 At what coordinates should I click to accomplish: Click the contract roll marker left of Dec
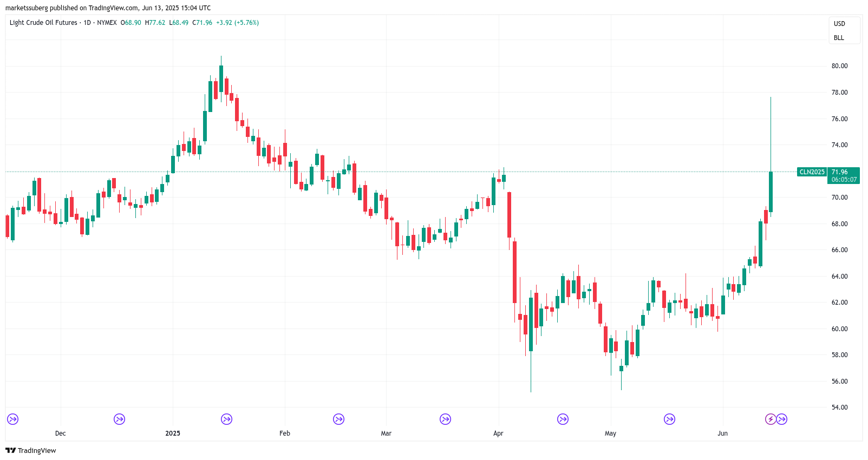click(x=13, y=419)
